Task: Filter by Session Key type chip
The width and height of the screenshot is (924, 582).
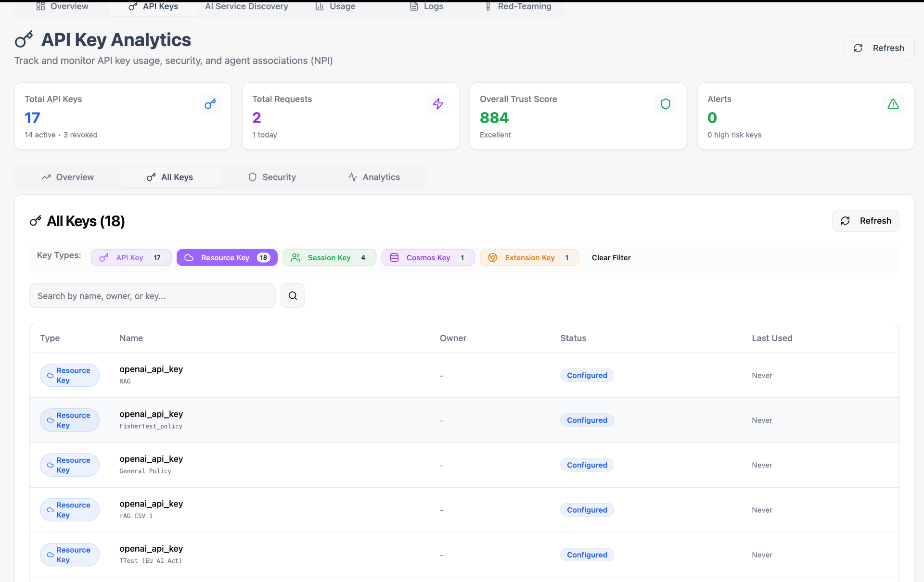Action: point(329,258)
